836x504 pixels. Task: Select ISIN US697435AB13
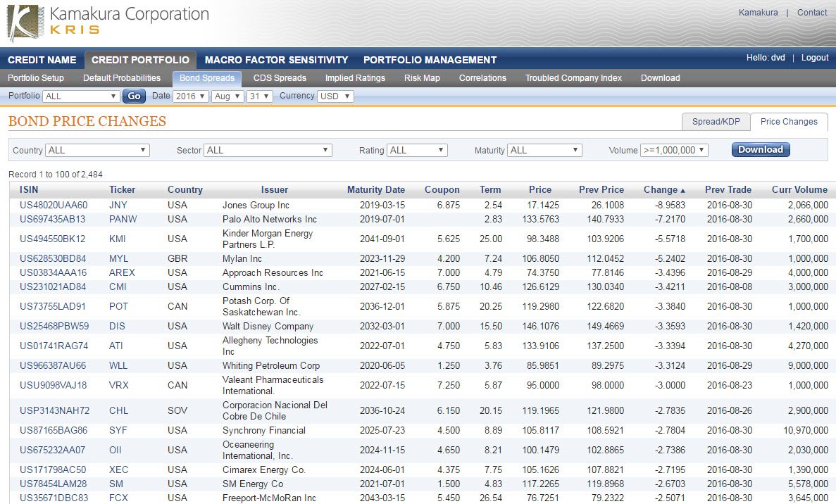point(52,219)
